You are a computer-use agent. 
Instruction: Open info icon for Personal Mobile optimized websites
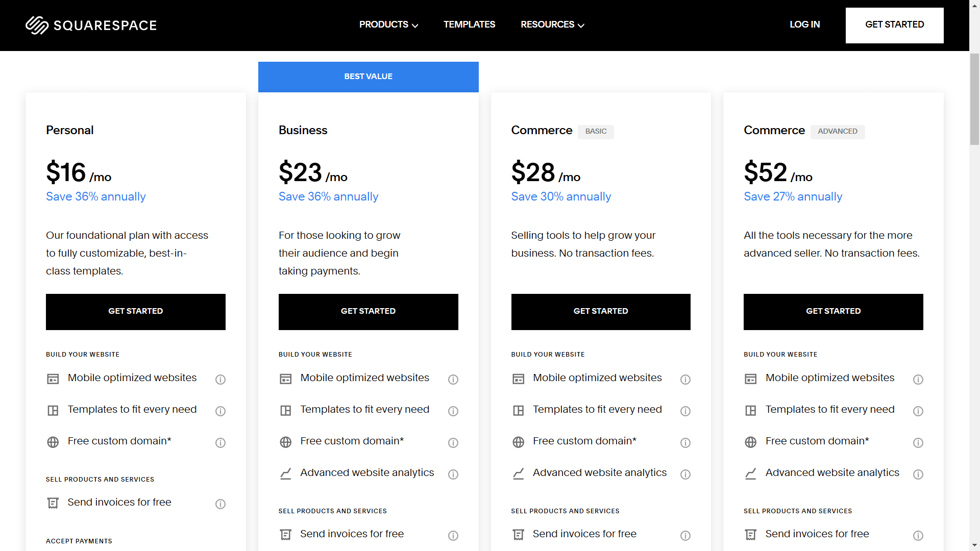(x=220, y=379)
